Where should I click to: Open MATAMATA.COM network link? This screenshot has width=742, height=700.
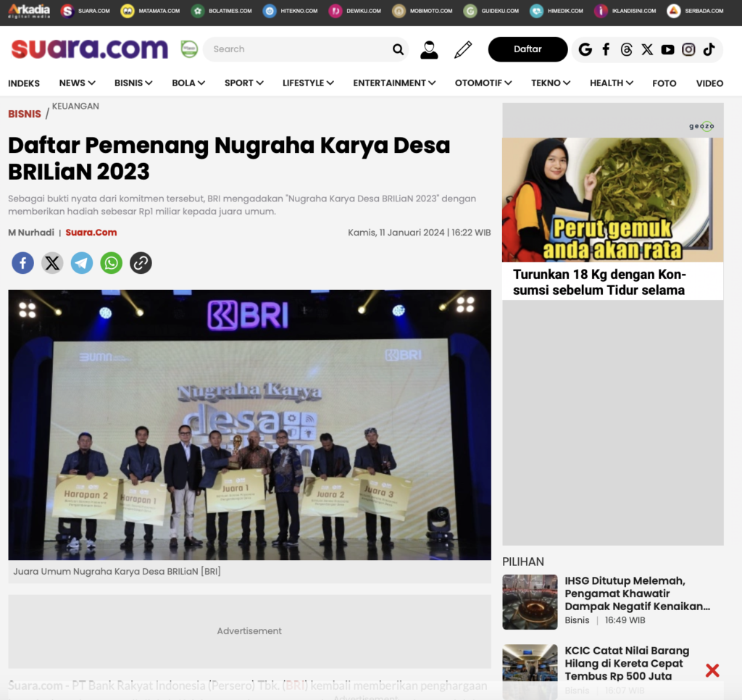pos(150,11)
